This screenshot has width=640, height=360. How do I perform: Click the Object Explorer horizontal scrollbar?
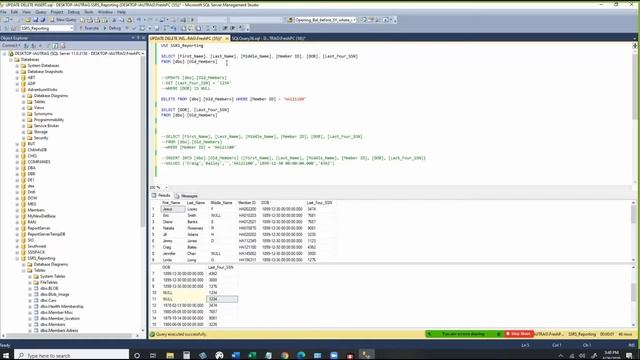coord(70,336)
